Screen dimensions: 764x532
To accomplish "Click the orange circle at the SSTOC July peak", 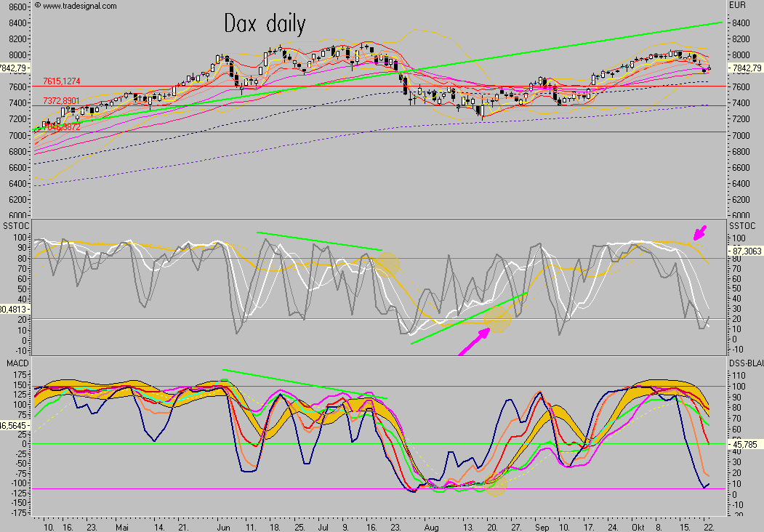I will tap(387, 263).
